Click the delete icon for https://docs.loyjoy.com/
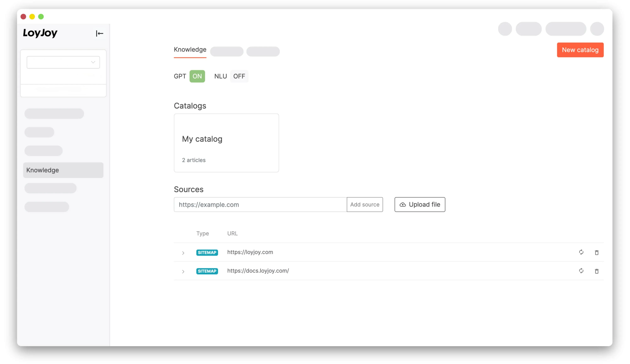This screenshot has width=630, height=364. coord(597,270)
